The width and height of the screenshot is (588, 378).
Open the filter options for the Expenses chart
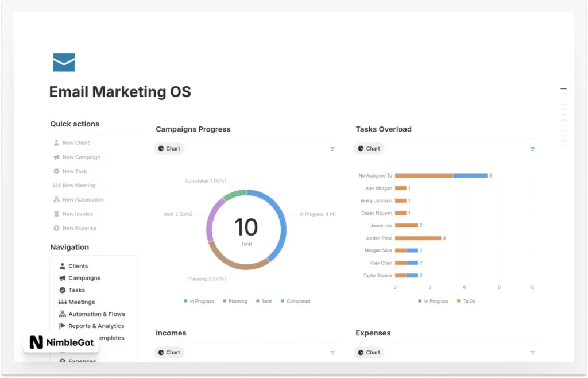click(x=532, y=352)
